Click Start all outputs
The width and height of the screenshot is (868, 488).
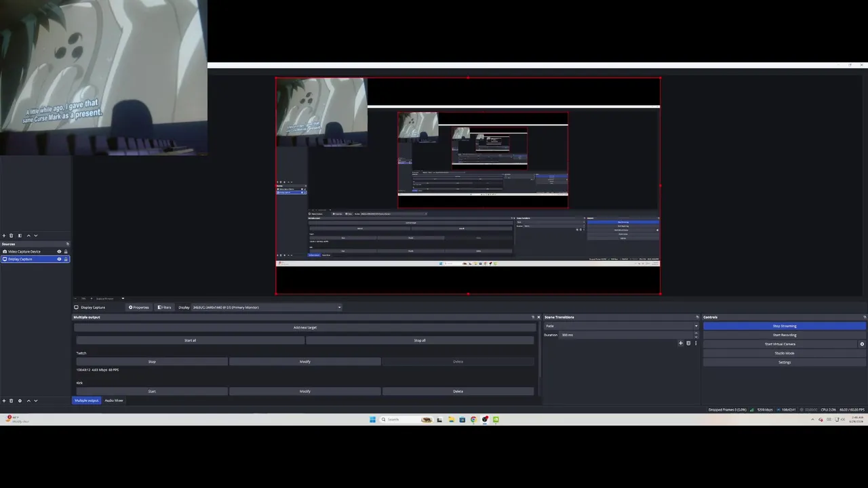[190, 340]
